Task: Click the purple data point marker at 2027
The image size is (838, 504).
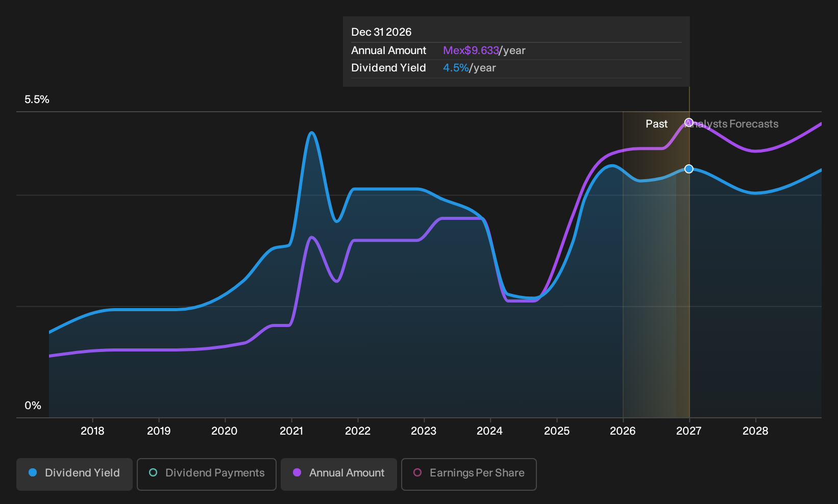Action: click(x=689, y=122)
